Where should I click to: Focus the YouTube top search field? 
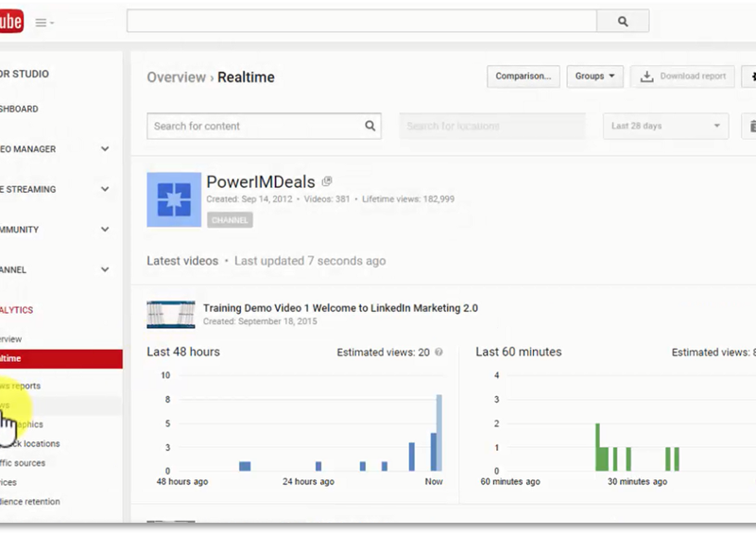pyautogui.click(x=362, y=21)
